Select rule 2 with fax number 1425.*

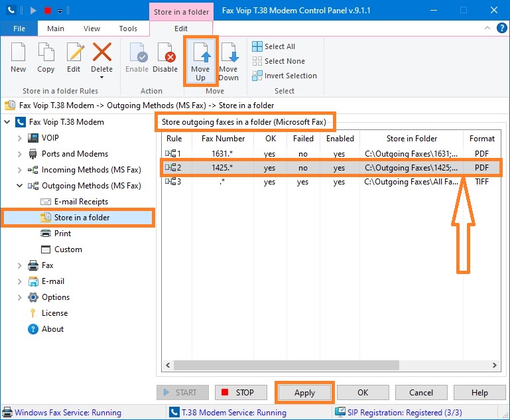click(331, 168)
